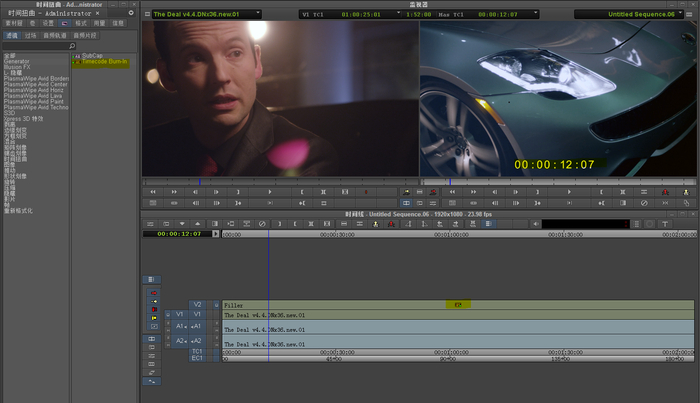Select the SubCap effect
The image size is (700, 403).
point(93,56)
